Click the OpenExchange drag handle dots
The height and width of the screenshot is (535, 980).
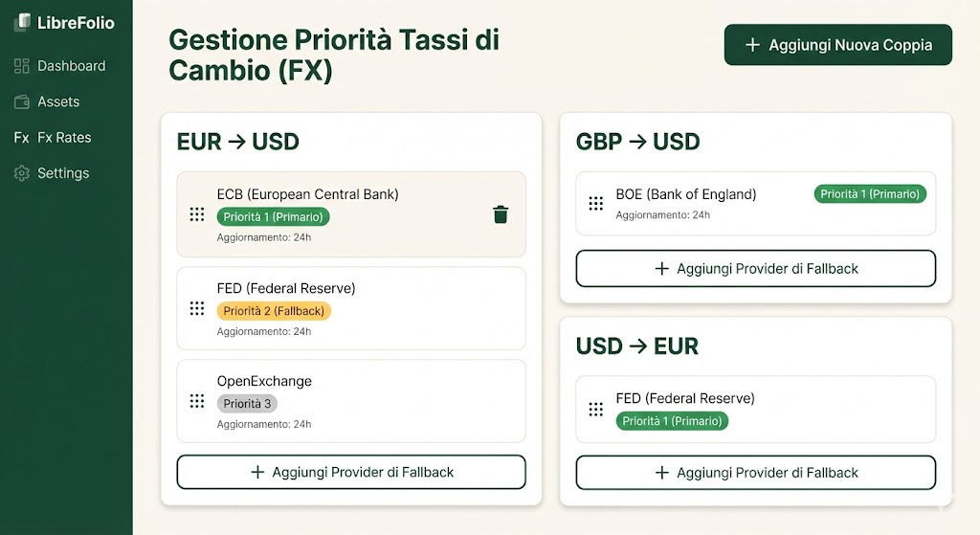pos(197,401)
